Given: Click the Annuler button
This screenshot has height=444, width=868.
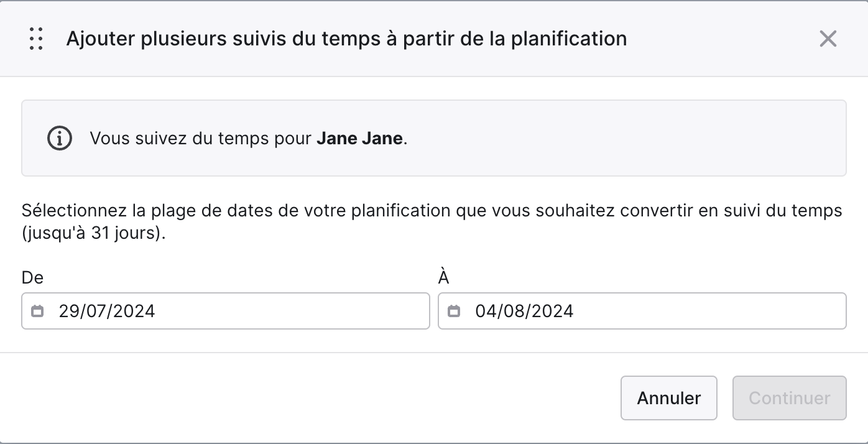Looking at the screenshot, I should [669, 398].
